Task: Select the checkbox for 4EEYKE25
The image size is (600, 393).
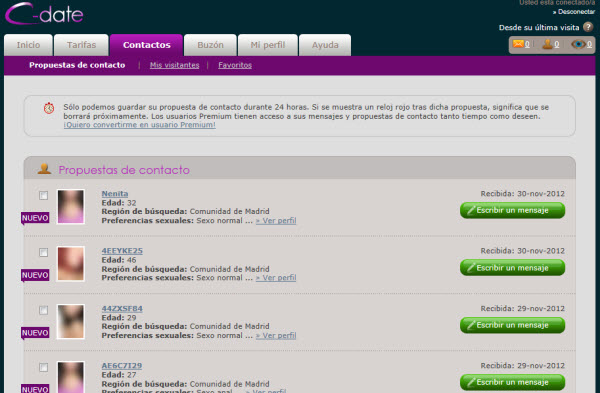Action: (x=44, y=253)
